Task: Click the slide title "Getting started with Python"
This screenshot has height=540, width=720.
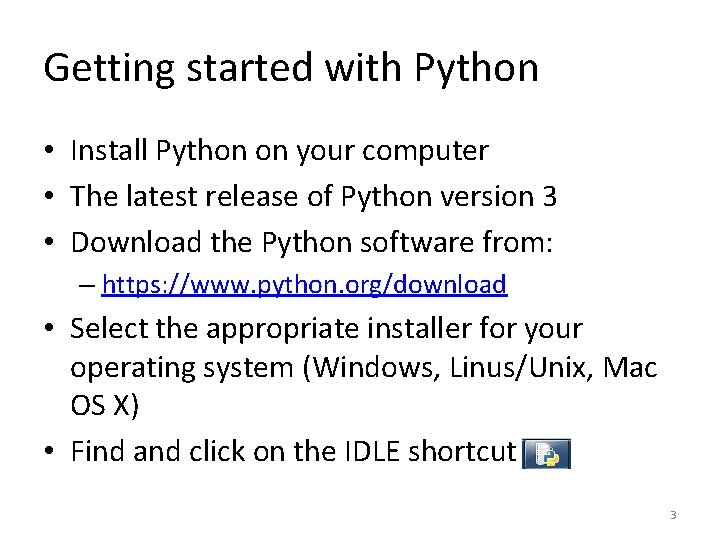Action: coord(291,68)
